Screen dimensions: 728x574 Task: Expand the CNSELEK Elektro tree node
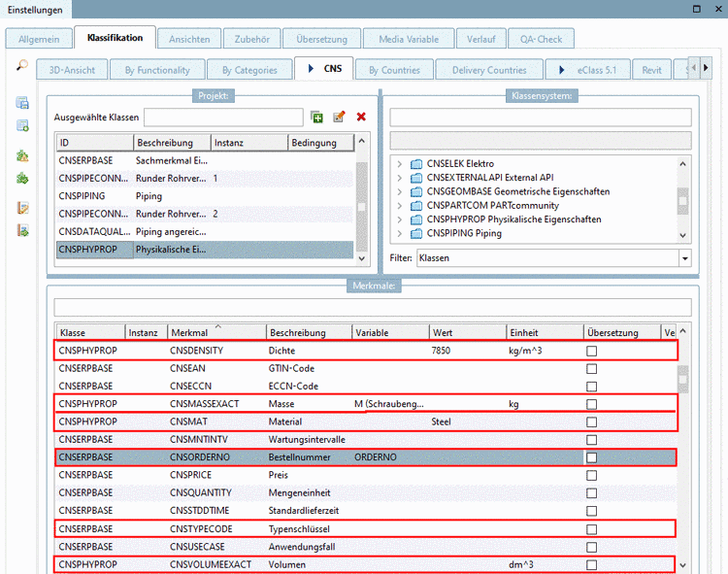coord(399,164)
